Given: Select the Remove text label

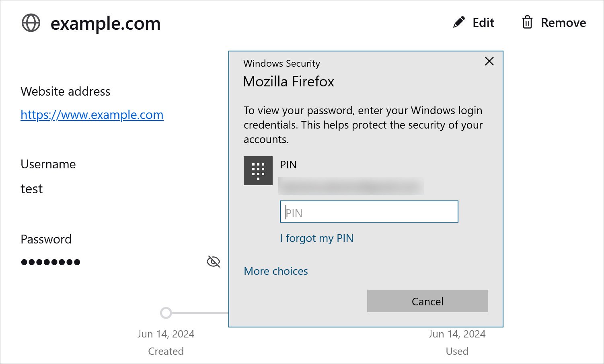Looking at the screenshot, I should [563, 23].
